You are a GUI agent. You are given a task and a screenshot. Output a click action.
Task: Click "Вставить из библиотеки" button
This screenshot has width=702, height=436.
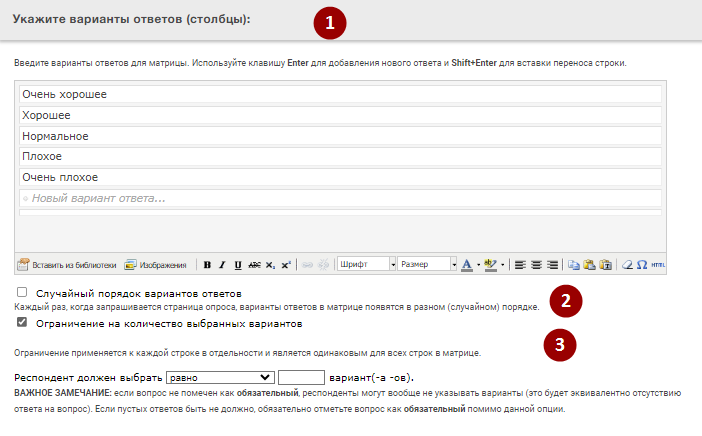(x=67, y=265)
